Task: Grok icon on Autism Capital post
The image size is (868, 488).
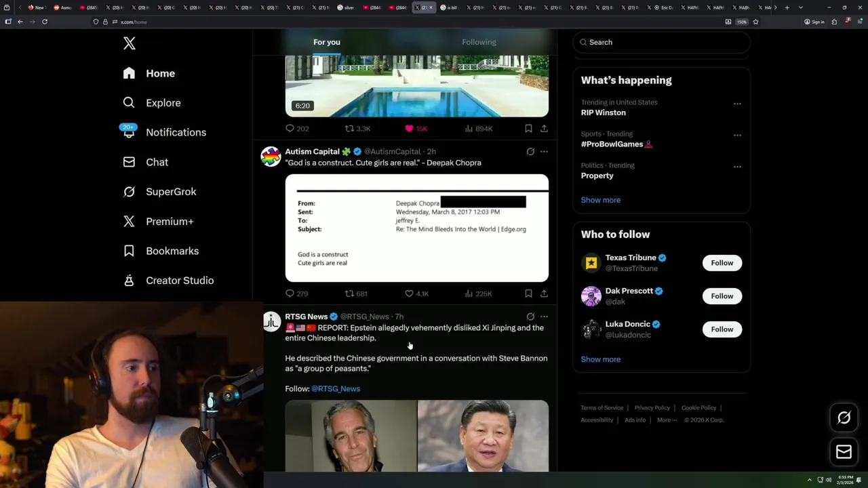Action: click(530, 152)
